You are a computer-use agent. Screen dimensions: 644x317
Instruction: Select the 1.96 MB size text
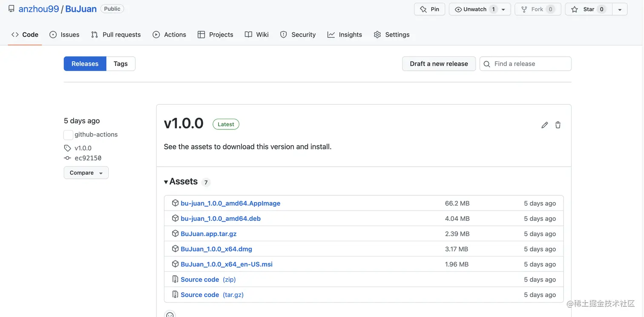(x=457, y=265)
